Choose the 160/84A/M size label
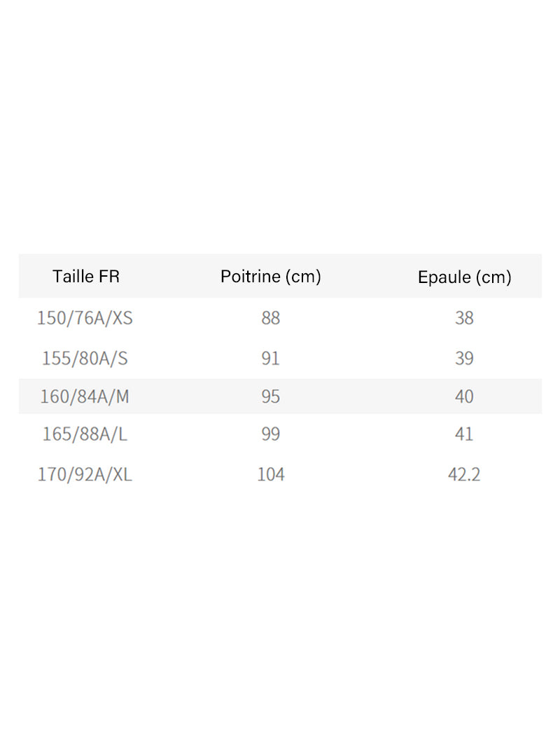Image resolution: width=560 pixels, height=746 pixels. (85, 396)
